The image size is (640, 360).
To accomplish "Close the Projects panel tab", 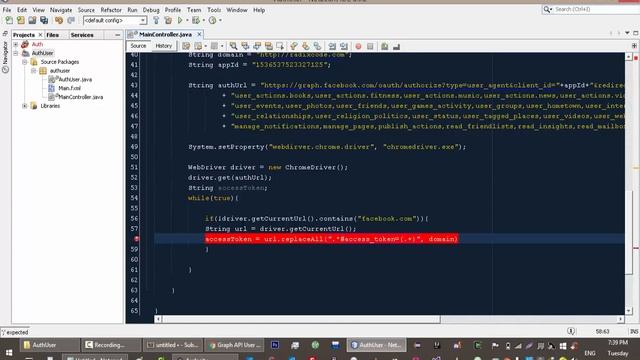I will click(40, 35).
